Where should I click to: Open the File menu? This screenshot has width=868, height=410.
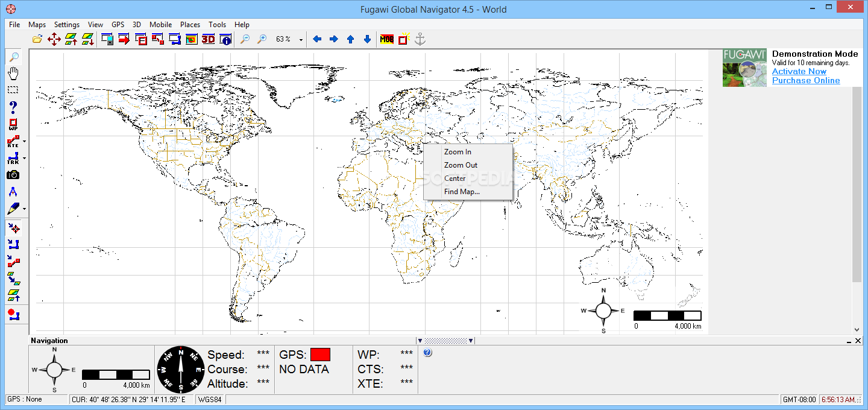point(14,25)
